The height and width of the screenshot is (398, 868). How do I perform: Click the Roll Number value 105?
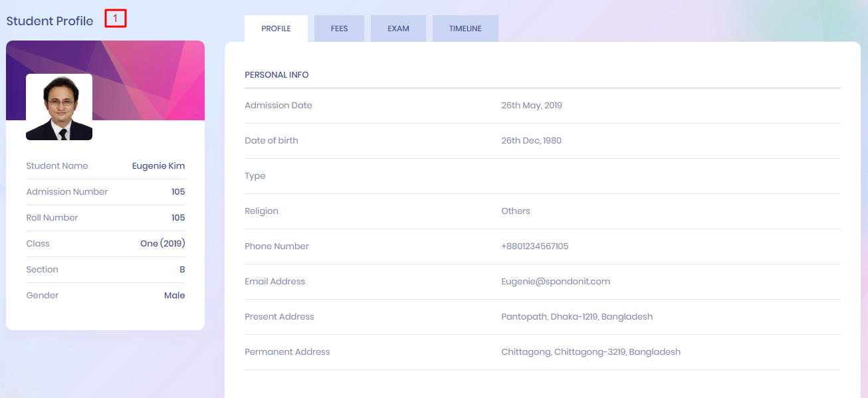tap(178, 218)
